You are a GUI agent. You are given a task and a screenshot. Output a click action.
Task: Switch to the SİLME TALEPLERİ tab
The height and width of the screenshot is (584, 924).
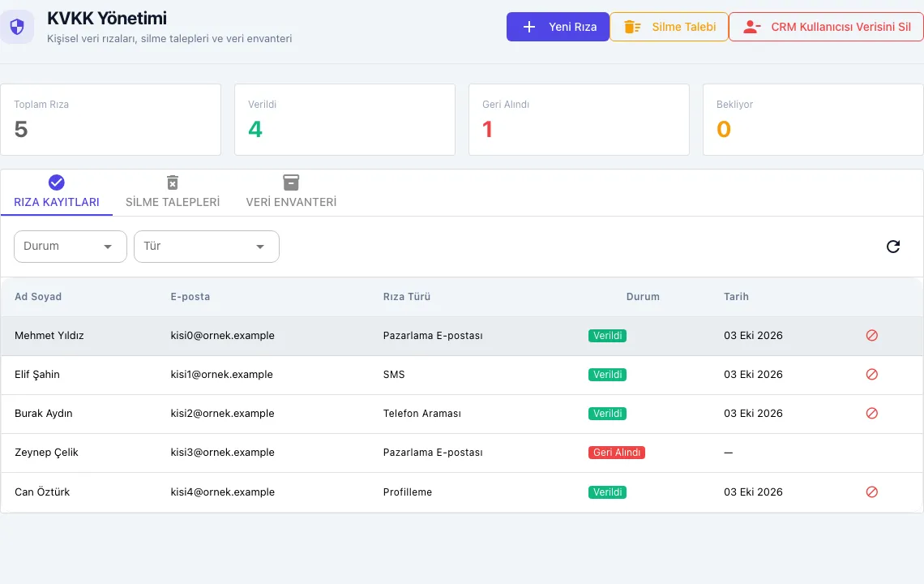[x=173, y=193]
